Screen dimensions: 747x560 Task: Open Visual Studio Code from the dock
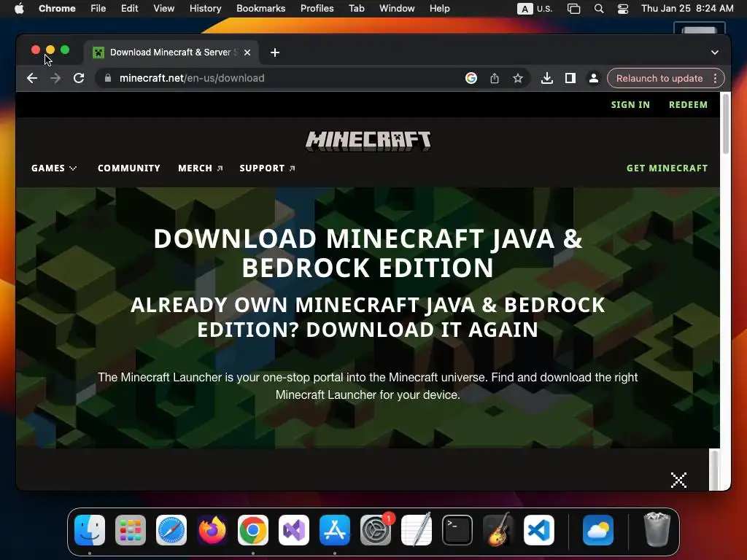click(x=539, y=530)
